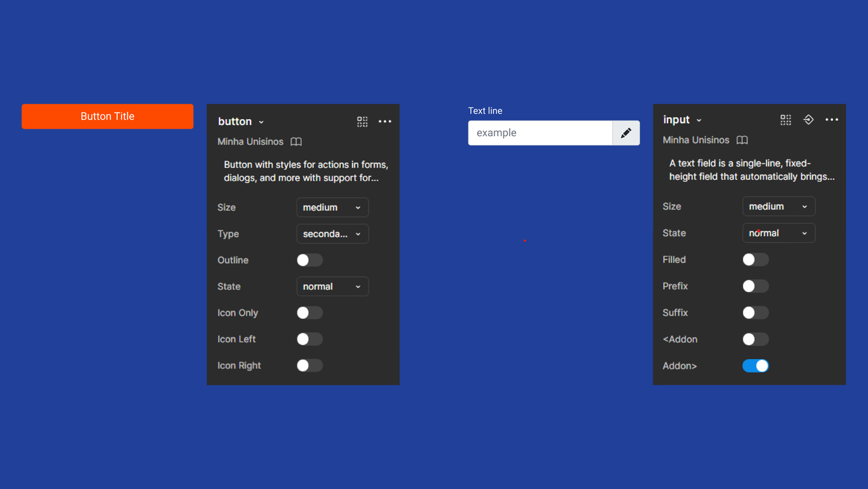Open the State dropdown in button panel
Viewport: 868px width, 489px height.
(x=333, y=287)
